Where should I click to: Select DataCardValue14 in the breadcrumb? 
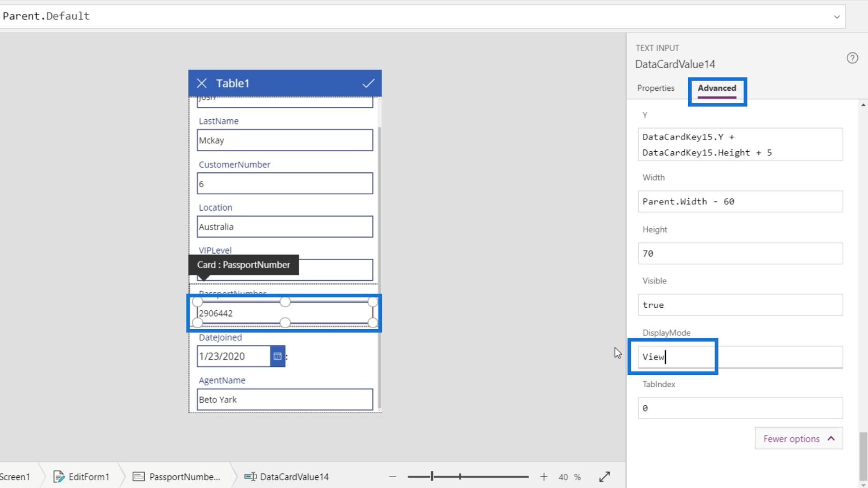287,477
